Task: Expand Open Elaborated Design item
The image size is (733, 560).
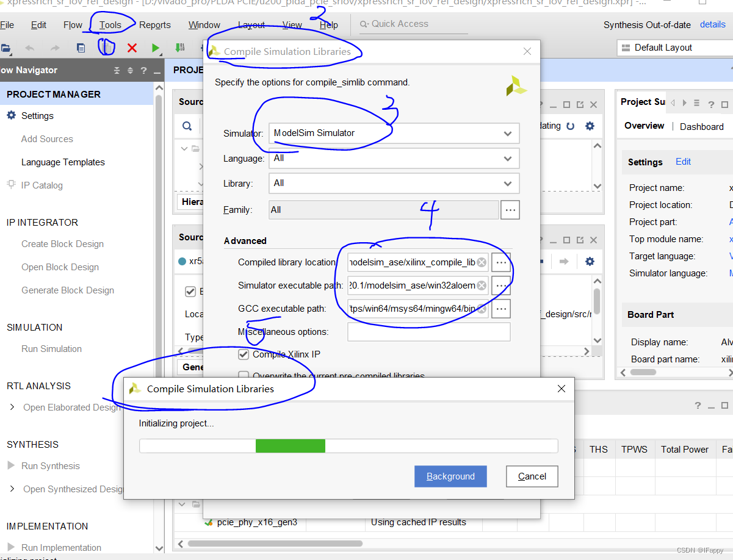Action: tap(12, 407)
